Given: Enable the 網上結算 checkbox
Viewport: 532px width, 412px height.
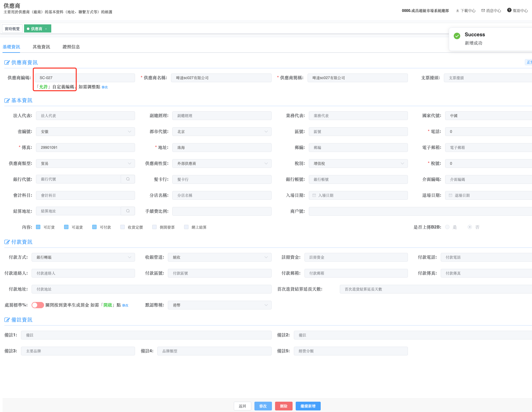Looking at the screenshot, I should [x=186, y=227].
